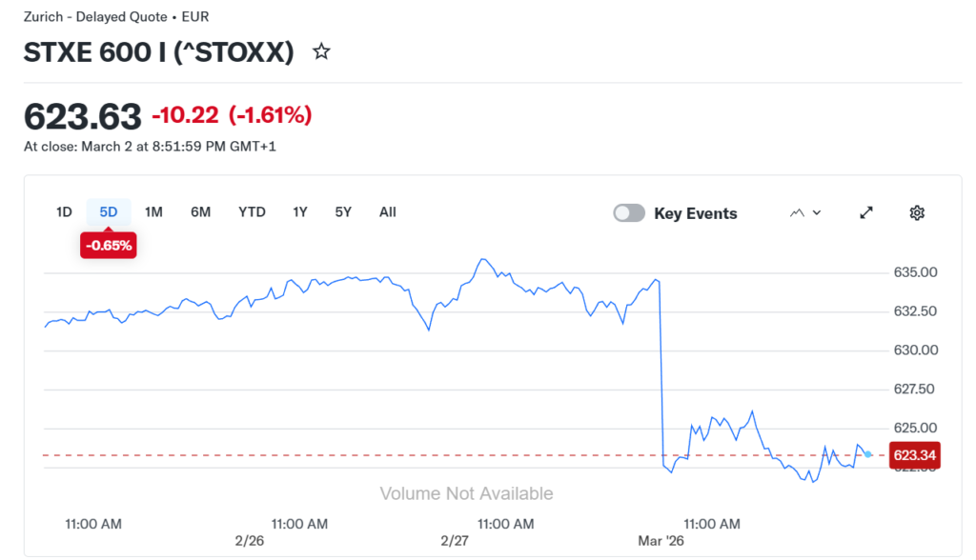
Task: Switch chart to 1M range
Action: (x=153, y=211)
